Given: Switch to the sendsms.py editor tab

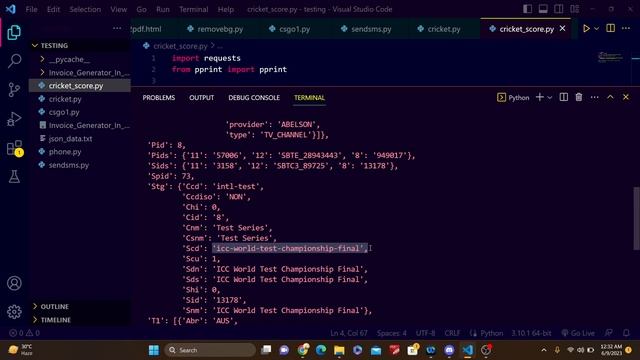Looking at the screenshot, I should click(x=366, y=29).
